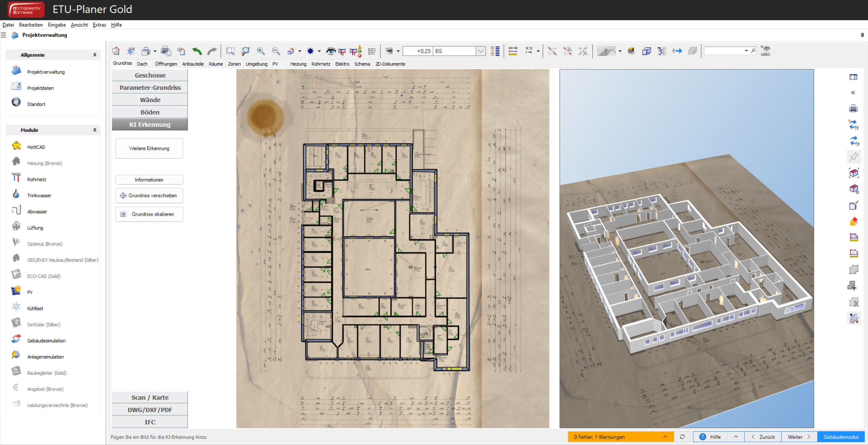868x445 pixels.
Task: Open the Extras menu
Action: click(99, 25)
